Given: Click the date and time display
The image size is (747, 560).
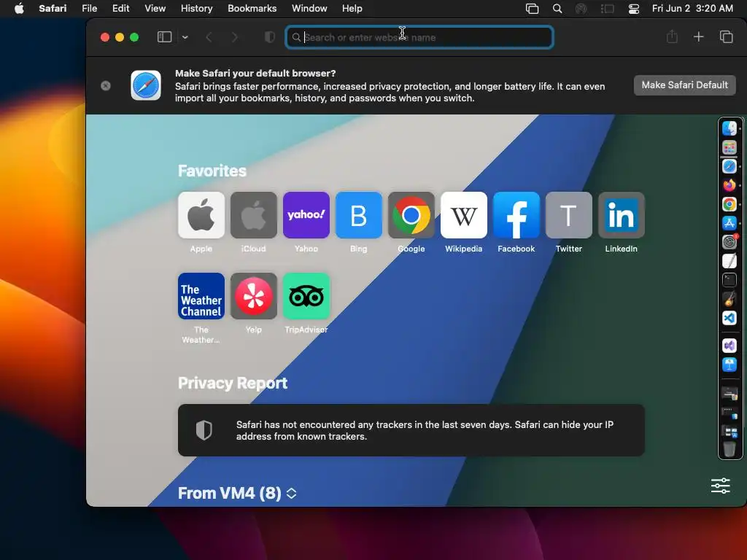Looking at the screenshot, I should (x=692, y=9).
